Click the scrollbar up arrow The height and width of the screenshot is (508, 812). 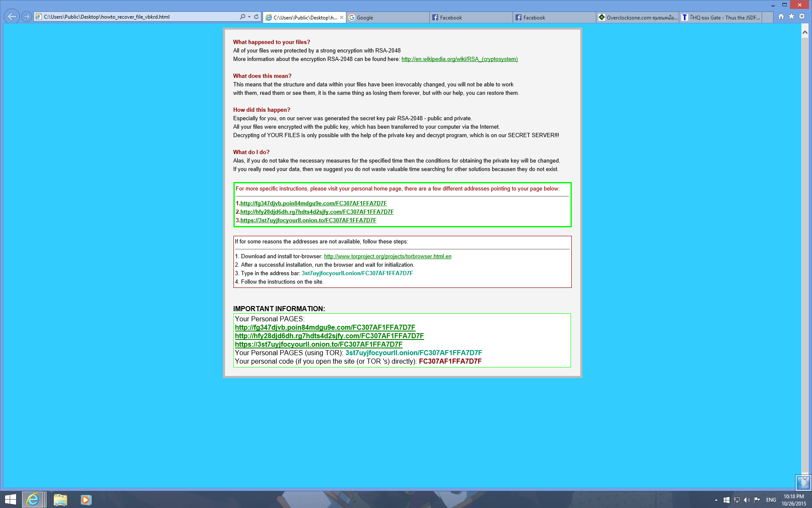(804, 32)
